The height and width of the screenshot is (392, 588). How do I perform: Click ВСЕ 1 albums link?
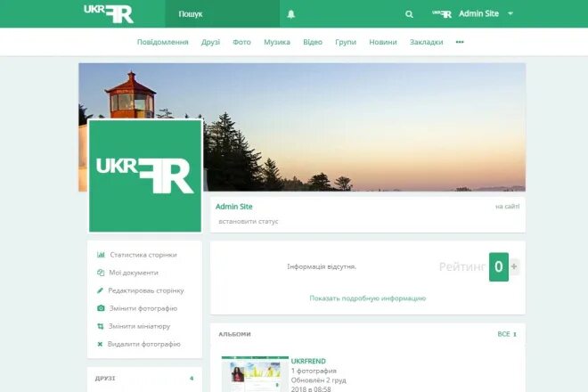pyautogui.click(x=507, y=334)
